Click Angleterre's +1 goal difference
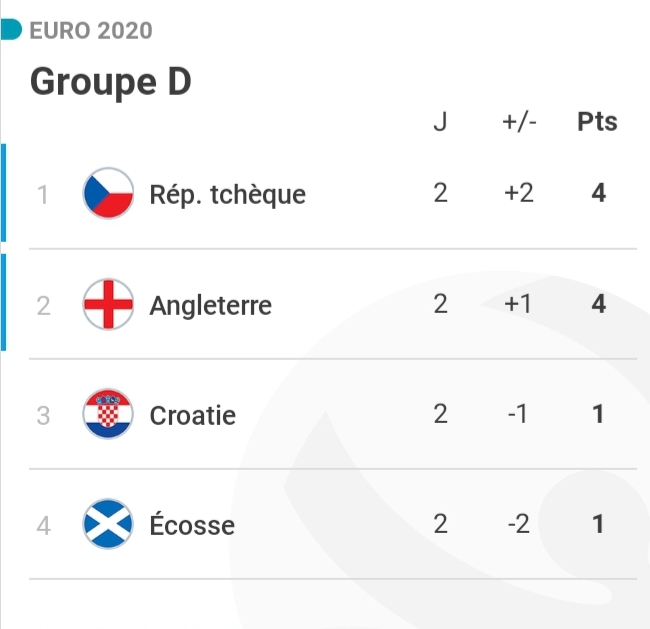 click(518, 304)
